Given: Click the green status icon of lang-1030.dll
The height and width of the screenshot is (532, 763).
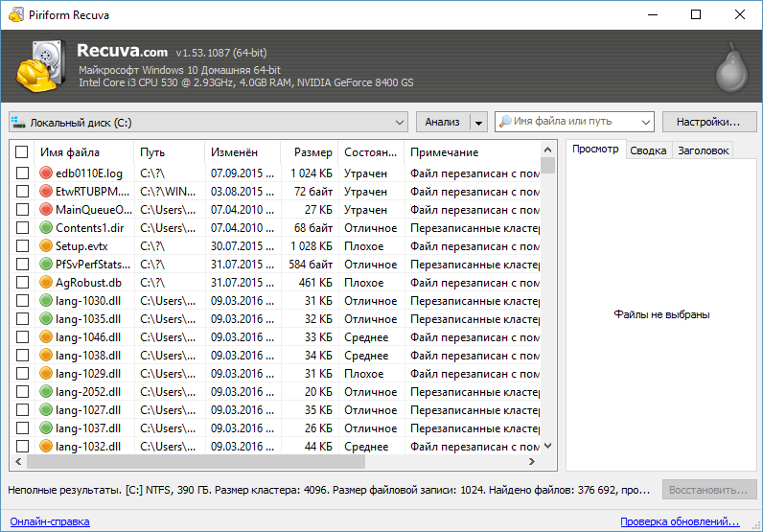Looking at the screenshot, I should [x=46, y=300].
